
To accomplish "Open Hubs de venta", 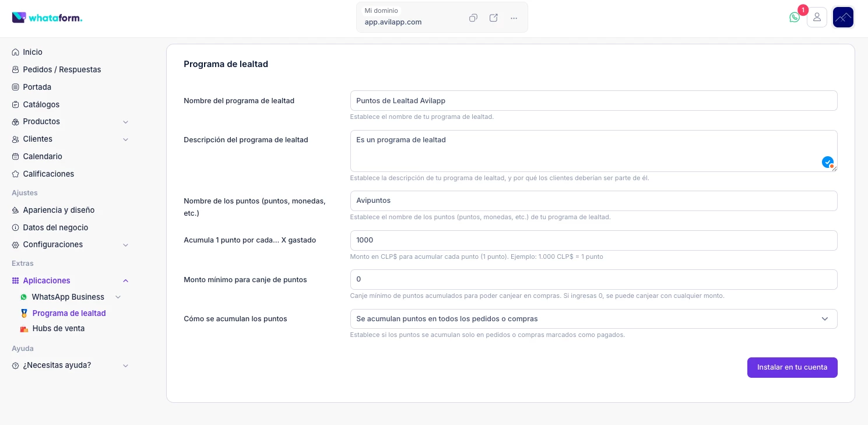I will pyautogui.click(x=58, y=329).
